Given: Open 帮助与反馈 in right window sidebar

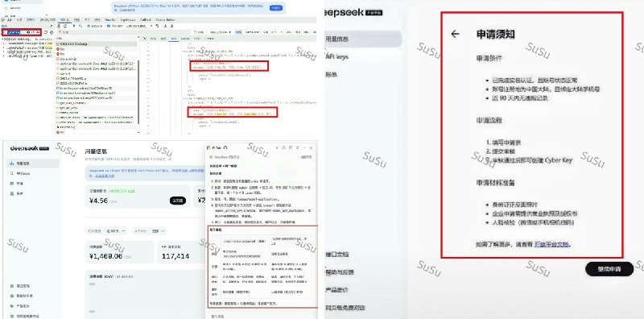Looking at the screenshot, I should click(339, 271).
